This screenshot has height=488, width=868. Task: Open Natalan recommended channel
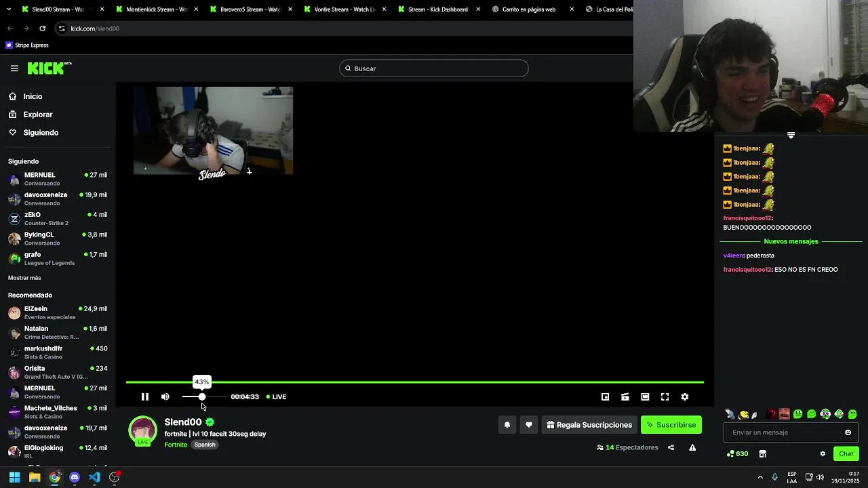pyautogui.click(x=58, y=332)
